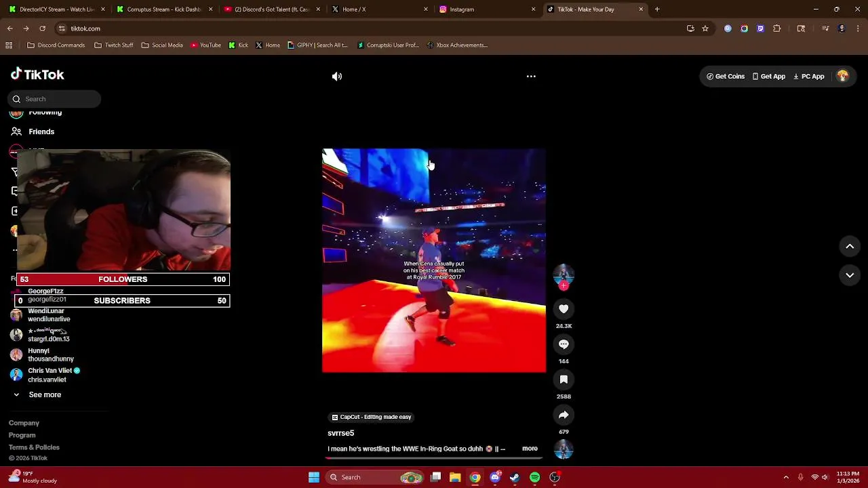Open Steam from the taskbar
The height and width of the screenshot is (488, 868).
tap(515, 477)
